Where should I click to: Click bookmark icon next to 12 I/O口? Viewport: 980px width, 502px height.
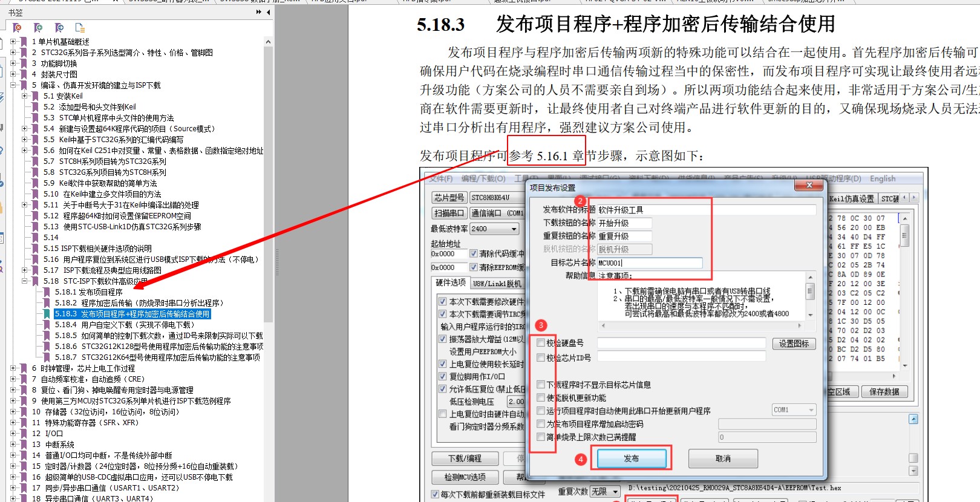click(24, 434)
